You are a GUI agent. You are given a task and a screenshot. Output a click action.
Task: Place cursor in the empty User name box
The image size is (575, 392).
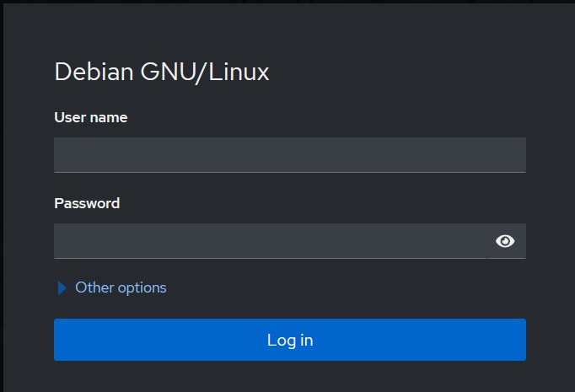pos(290,155)
